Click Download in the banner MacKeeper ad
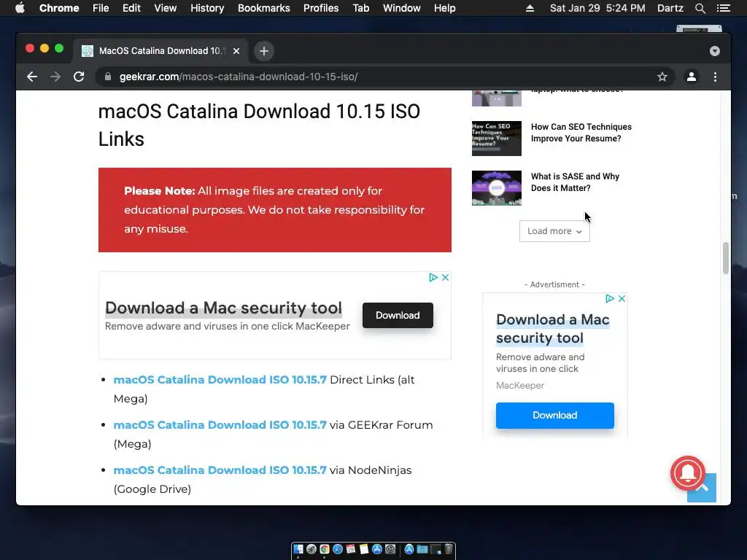Screen dimensions: 747x560 (398, 315)
